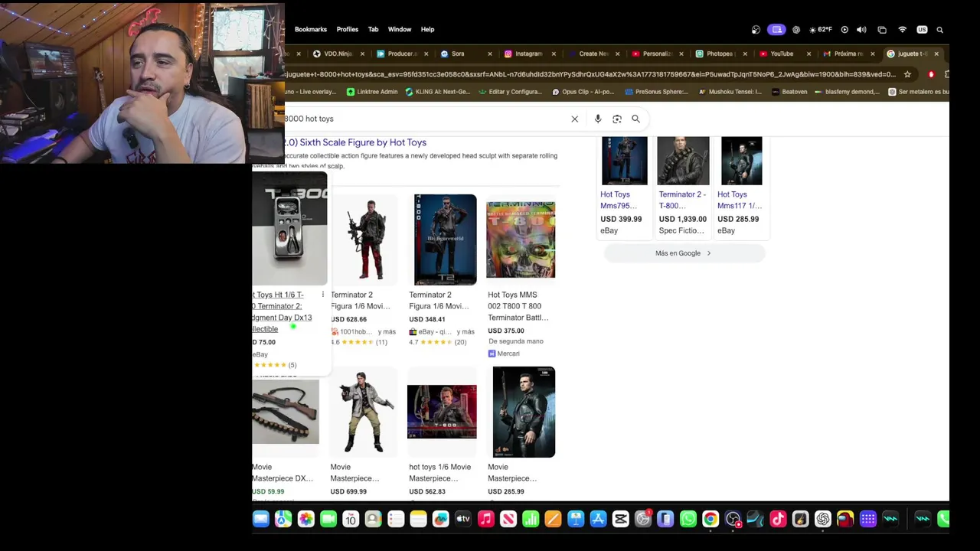Open Keynote from the Dock
The height and width of the screenshot is (551, 980).
coord(576,520)
